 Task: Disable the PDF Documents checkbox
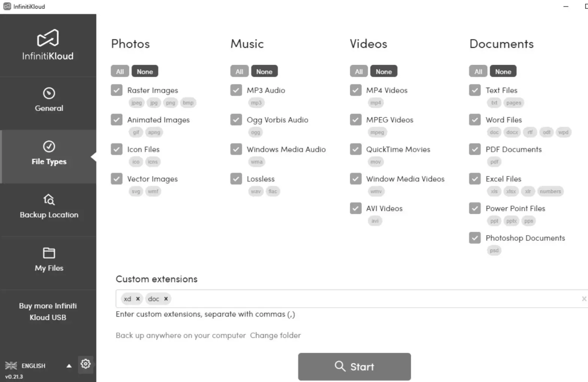point(475,149)
